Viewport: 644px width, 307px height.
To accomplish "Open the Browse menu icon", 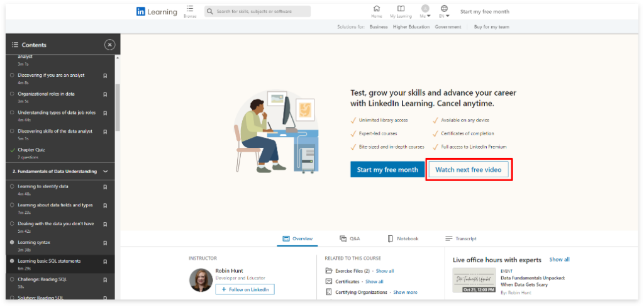I will click(190, 8).
